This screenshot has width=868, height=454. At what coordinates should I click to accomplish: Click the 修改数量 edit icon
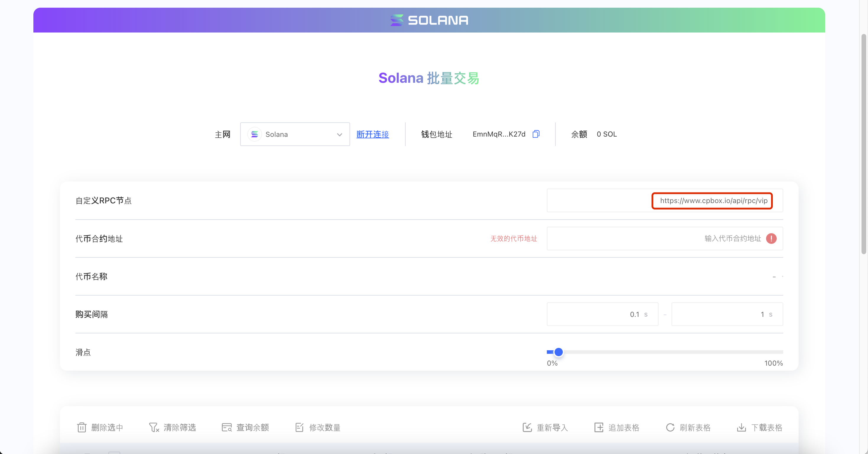click(x=299, y=427)
